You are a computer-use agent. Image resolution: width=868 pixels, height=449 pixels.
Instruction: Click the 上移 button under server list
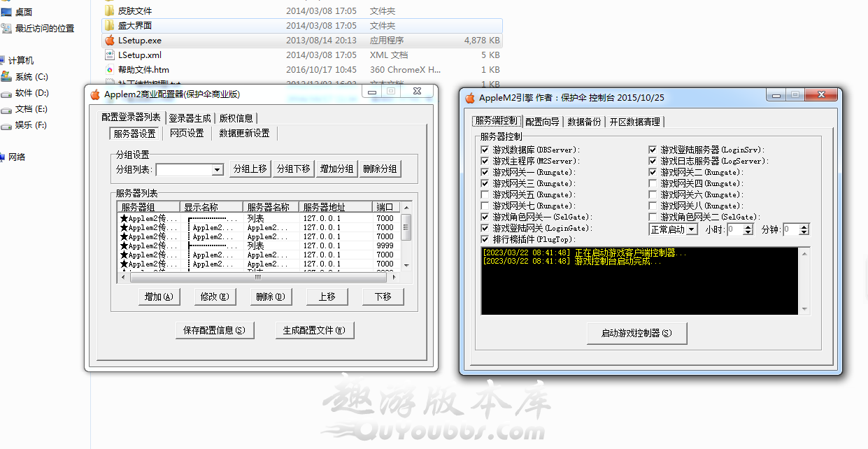coord(327,297)
